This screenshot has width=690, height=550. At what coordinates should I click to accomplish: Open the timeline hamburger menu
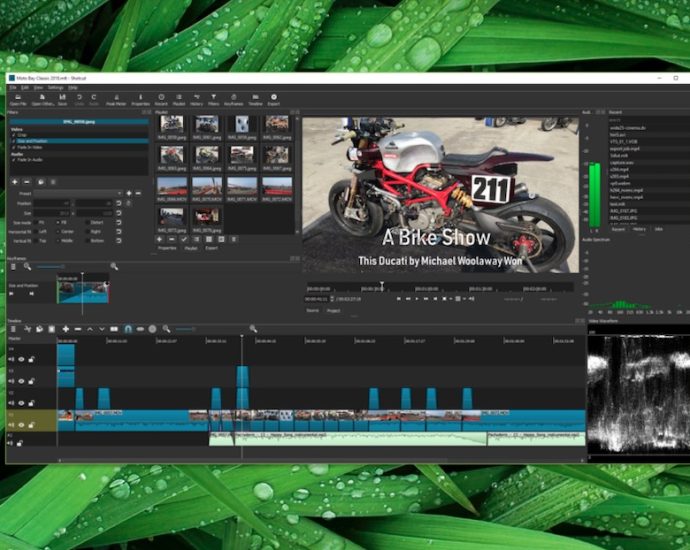[14, 329]
